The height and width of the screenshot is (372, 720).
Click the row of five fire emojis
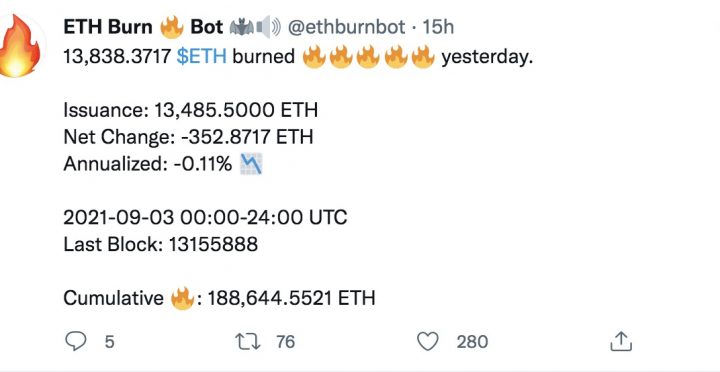(x=368, y=57)
